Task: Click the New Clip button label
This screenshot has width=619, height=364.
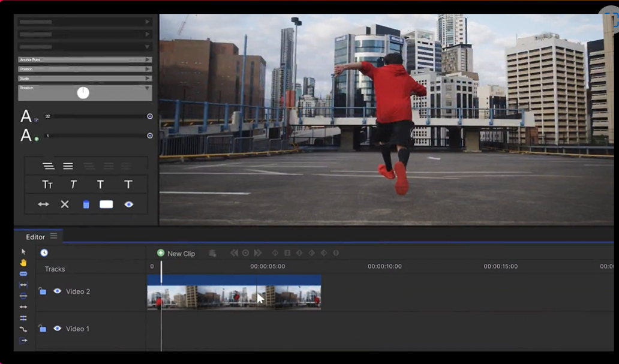Action: [x=181, y=254]
